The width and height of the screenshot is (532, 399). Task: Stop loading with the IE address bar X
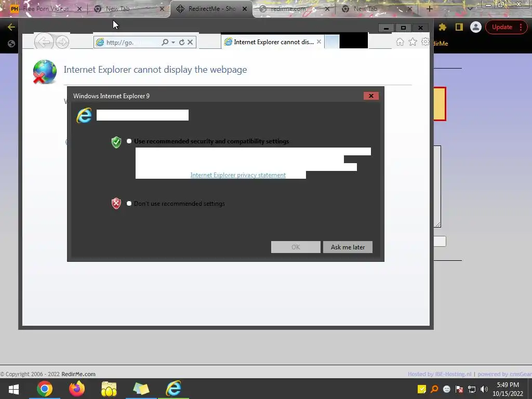click(x=190, y=42)
